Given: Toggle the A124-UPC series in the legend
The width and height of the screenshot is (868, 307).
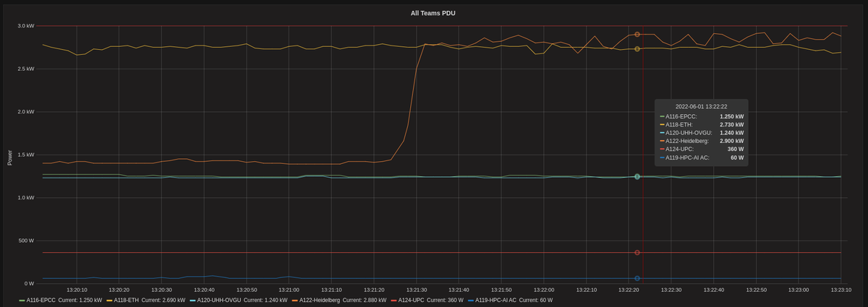Looking at the screenshot, I should pos(412,300).
